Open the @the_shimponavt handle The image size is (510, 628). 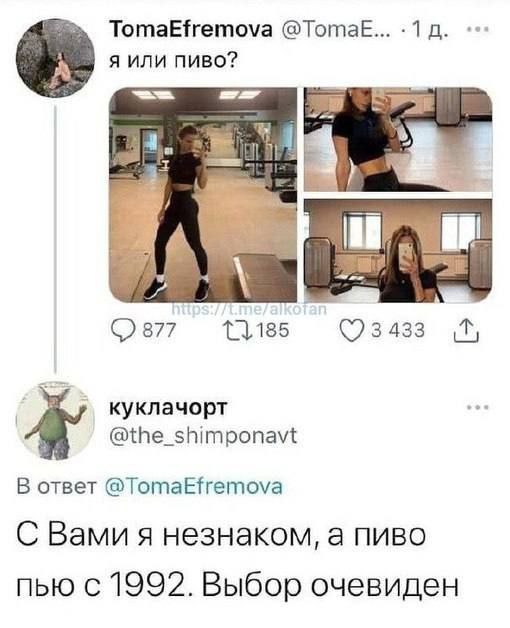204,435
